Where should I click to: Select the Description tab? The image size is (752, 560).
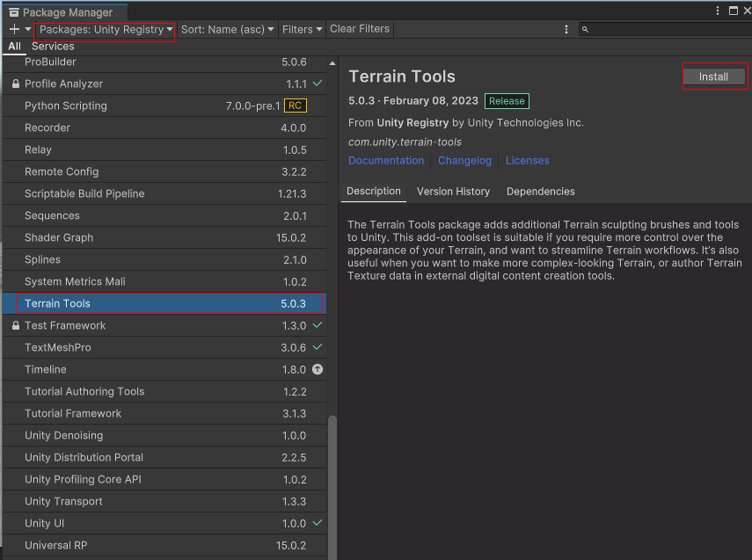coord(374,192)
